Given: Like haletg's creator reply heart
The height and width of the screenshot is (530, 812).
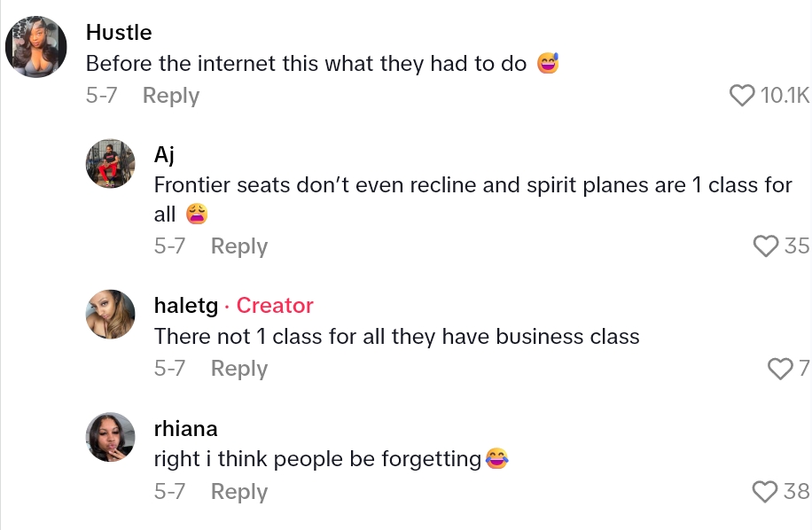Looking at the screenshot, I should click(x=780, y=369).
